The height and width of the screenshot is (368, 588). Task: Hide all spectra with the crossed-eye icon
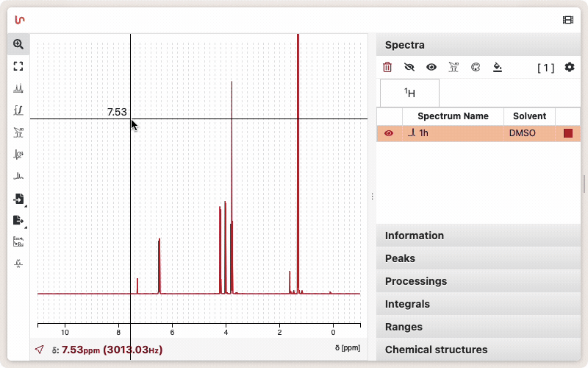(409, 68)
